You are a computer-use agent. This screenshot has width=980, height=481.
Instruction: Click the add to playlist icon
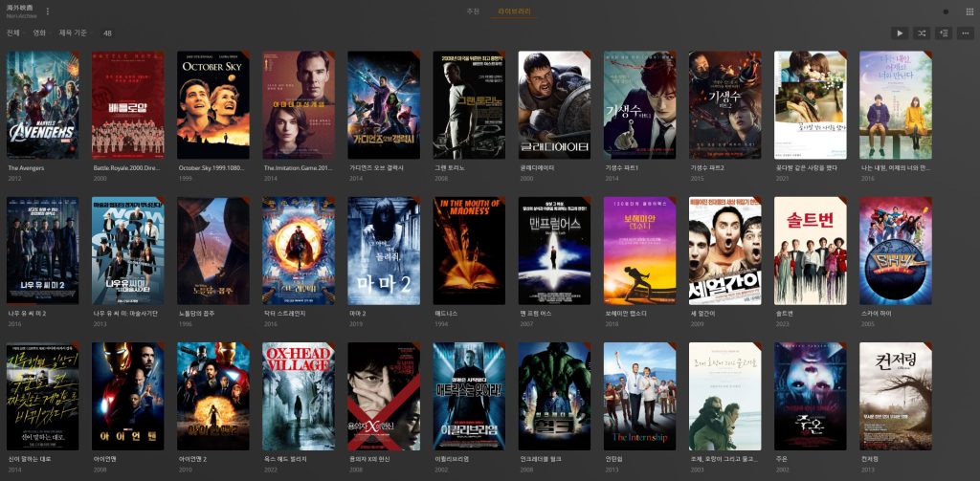(944, 33)
